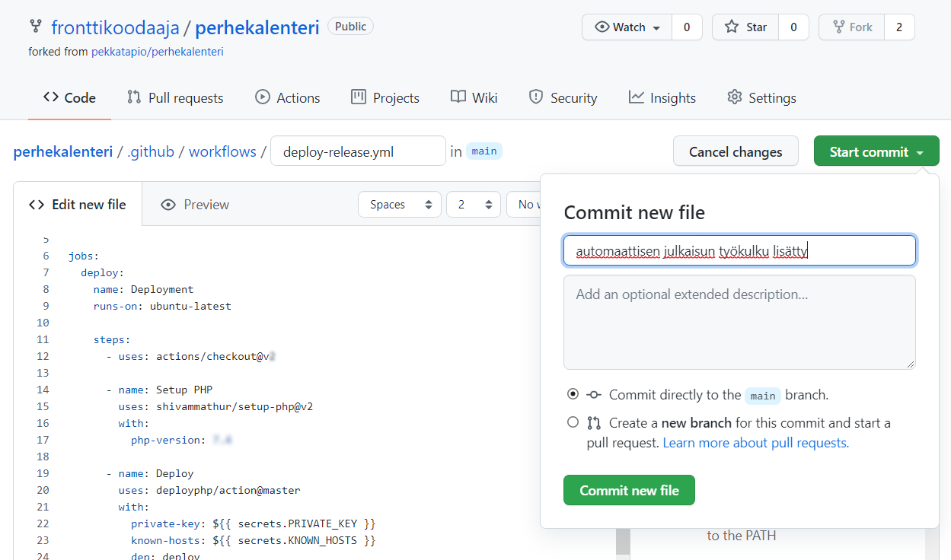Click the known-hosts secrets.KNOWN_HOSTS line
Image resolution: width=951 pixels, height=560 pixels.
tap(254, 540)
